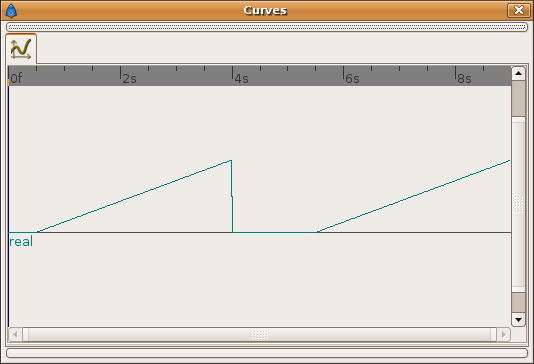This screenshot has height=364, width=534.
Task: Click the 'real' curve label
Action: (21, 241)
